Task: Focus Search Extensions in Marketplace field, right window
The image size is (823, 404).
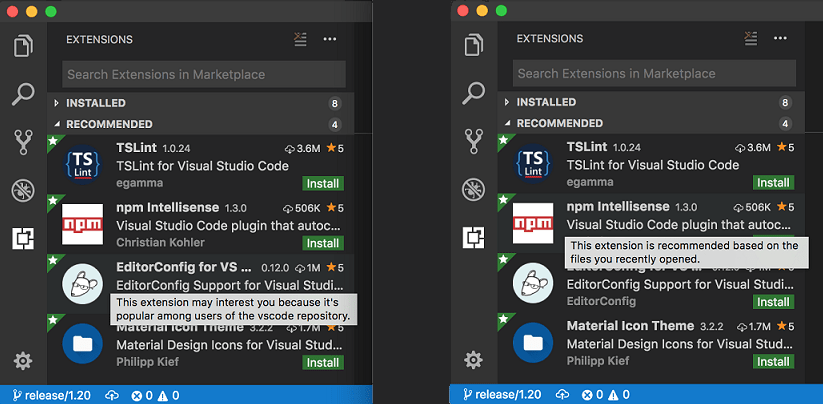Action: [x=655, y=73]
